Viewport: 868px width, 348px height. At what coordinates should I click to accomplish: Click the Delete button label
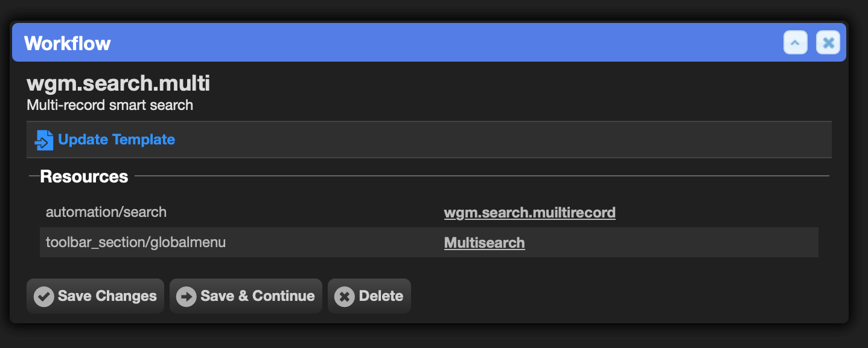(x=381, y=296)
